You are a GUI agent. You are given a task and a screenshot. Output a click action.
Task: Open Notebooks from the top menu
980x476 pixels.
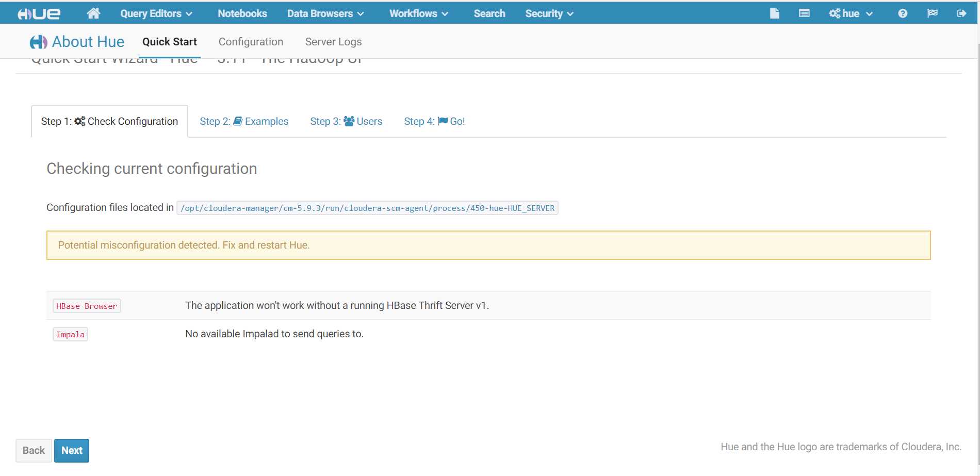pyautogui.click(x=242, y=13)
